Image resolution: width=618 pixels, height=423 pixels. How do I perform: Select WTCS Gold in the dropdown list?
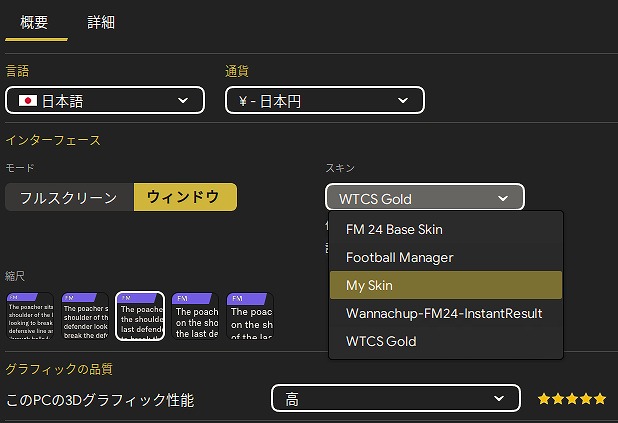(x=381, y=341)
